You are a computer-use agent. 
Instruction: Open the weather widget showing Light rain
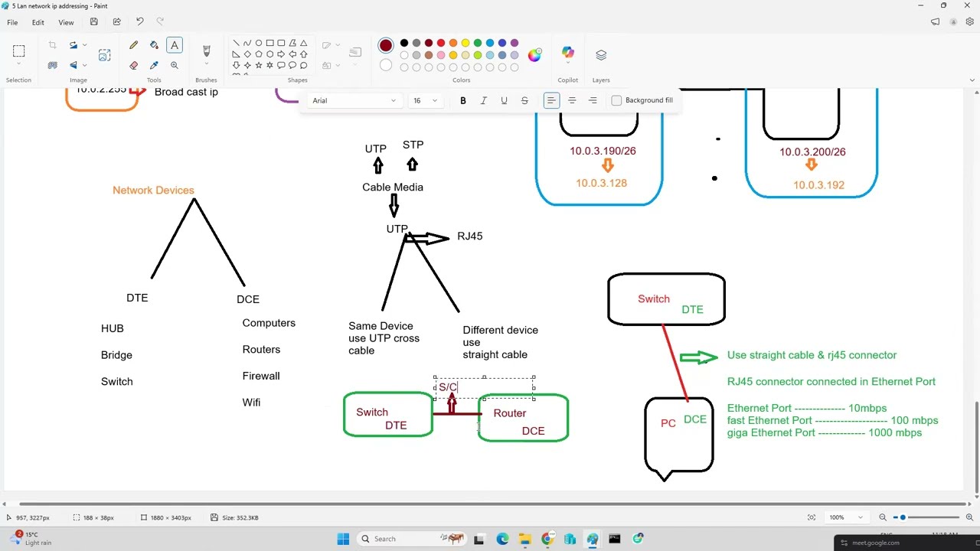[x=31, y=539]
